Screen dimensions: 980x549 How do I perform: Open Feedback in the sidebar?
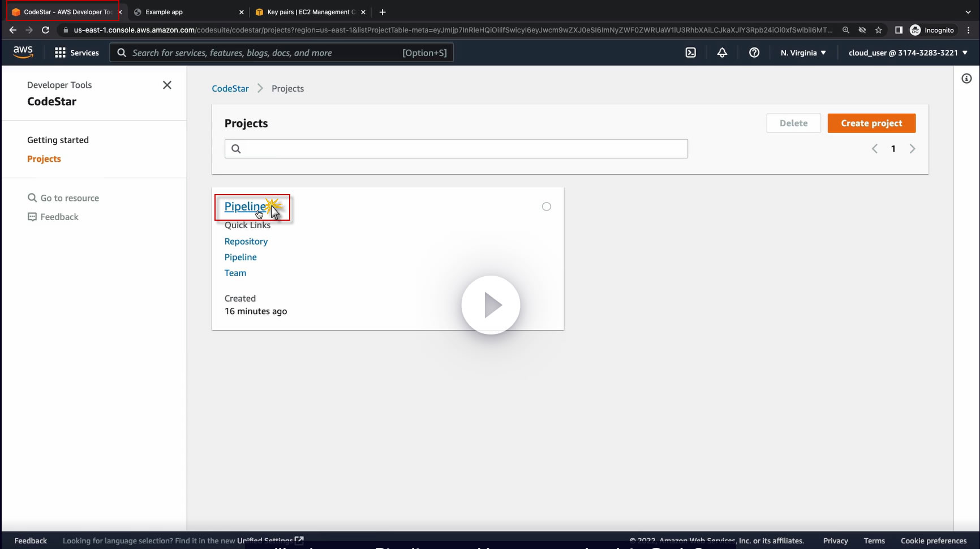click(x=53, y=217)
